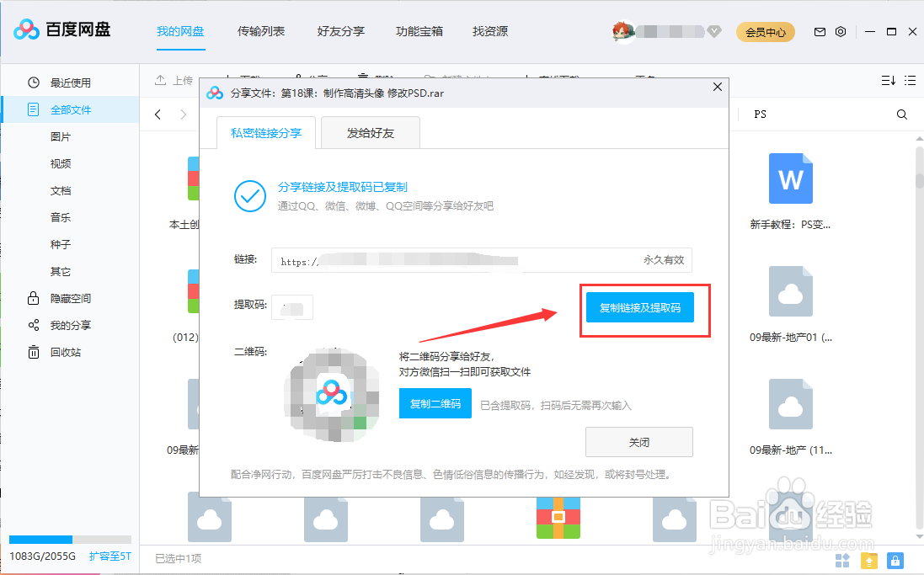Click the trash icon beside 回收站
The width and height of the screenshot is (924, 575).
(x=34, y=352)
